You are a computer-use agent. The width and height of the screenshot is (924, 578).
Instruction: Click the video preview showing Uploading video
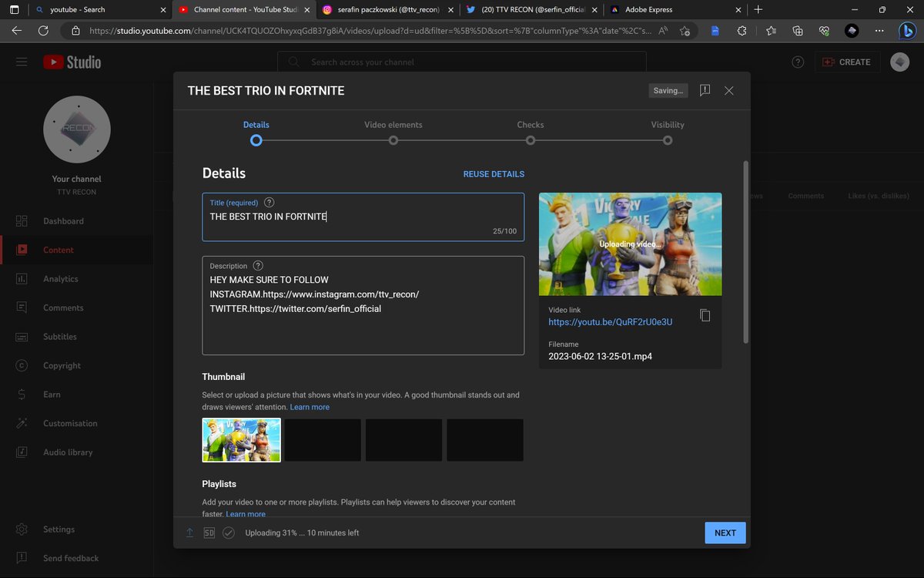(x=631, y=244)
